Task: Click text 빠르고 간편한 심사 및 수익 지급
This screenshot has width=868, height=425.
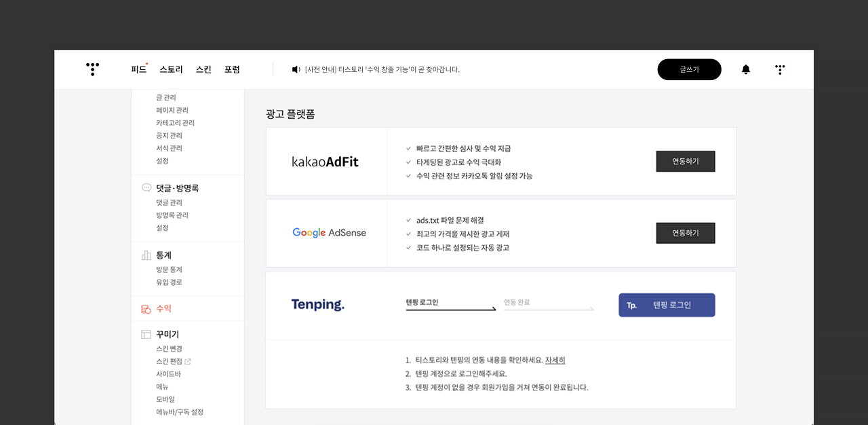Action: click(x=464, y=148)
